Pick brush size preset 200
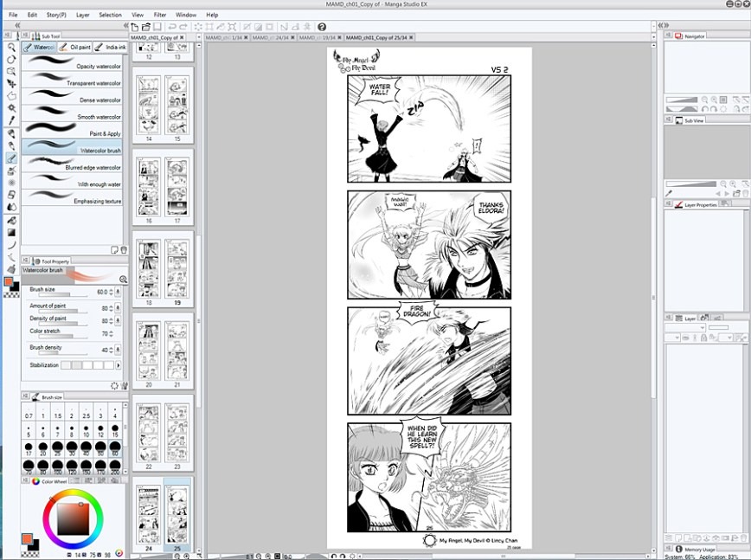This screenshot has width=751, height=560. (x=115, y=467)
